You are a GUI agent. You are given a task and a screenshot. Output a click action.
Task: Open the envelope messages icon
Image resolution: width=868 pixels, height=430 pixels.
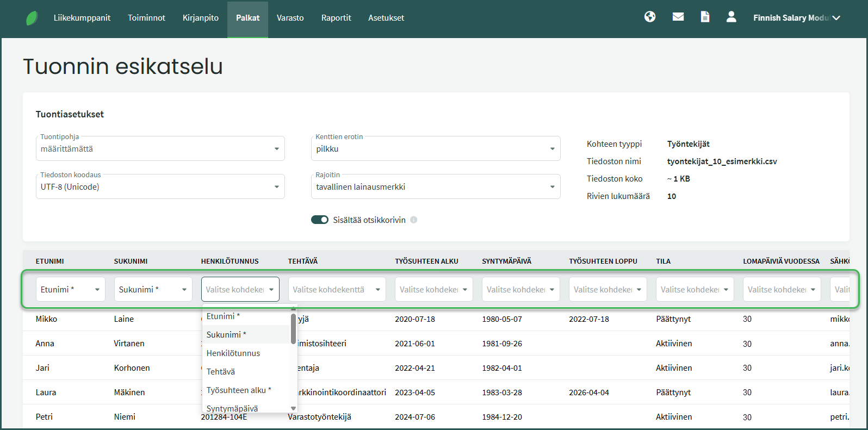click(678, 17)
